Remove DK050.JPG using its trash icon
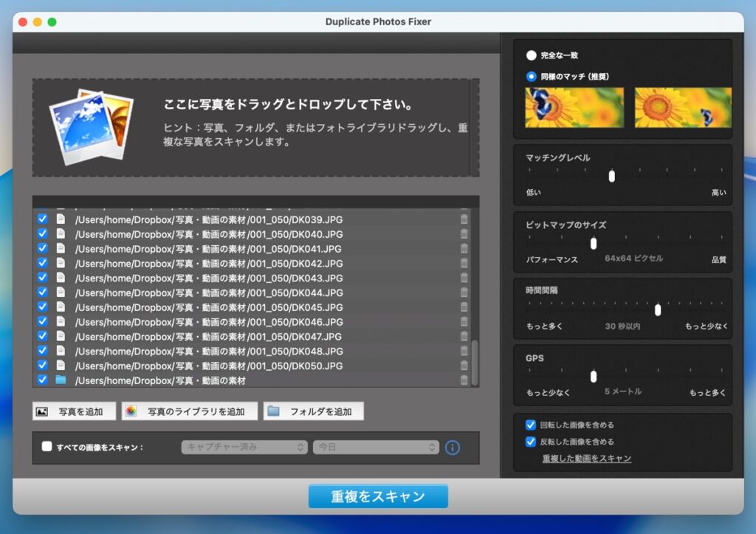Viewport: 756px width, 534px height. point(464,366)
